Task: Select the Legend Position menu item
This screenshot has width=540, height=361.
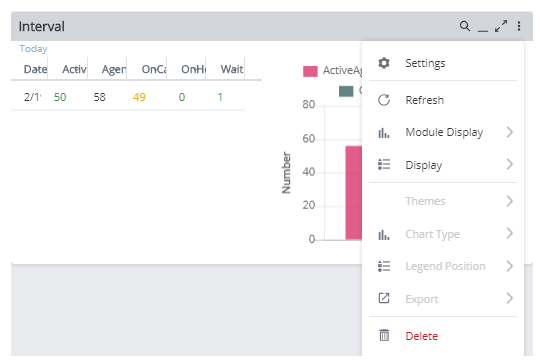Action: 445,266
